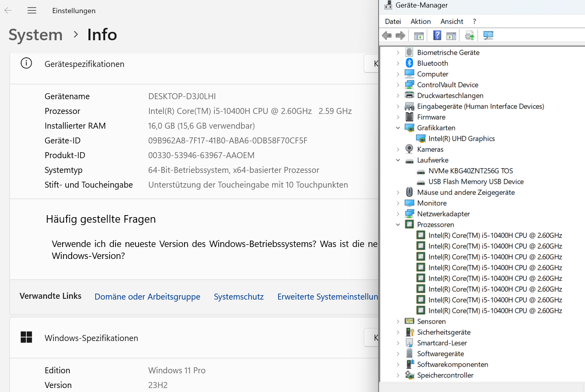Select the Biometrische Geräte fingerprint icon
This screenshot has height=392, width=585.
point(409,52)
